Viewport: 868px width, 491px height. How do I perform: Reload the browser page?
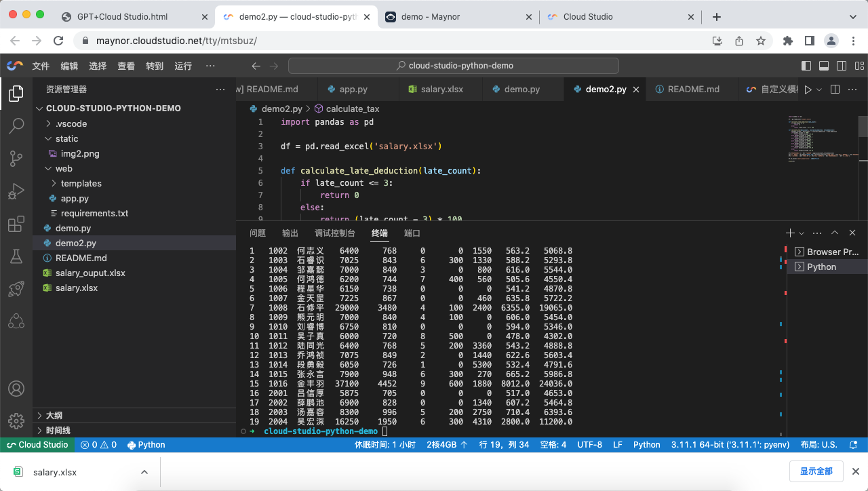(58, 41)
